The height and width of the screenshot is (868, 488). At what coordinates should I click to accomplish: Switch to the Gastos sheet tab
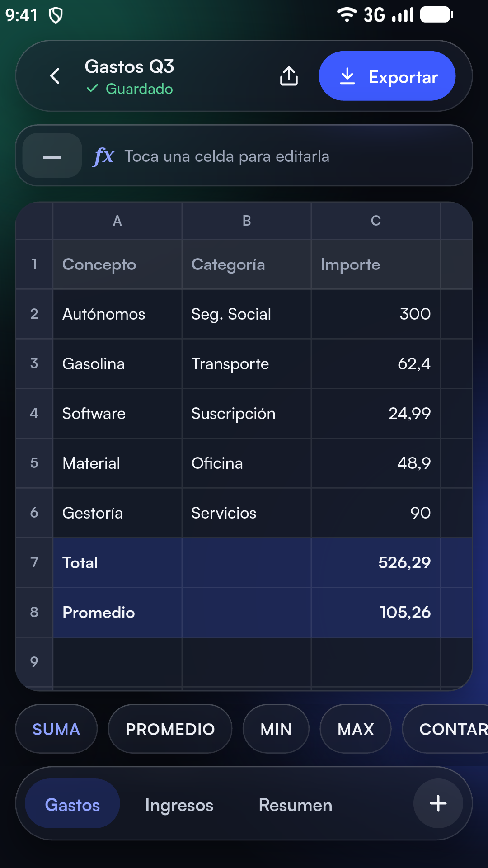pos(72,803)
